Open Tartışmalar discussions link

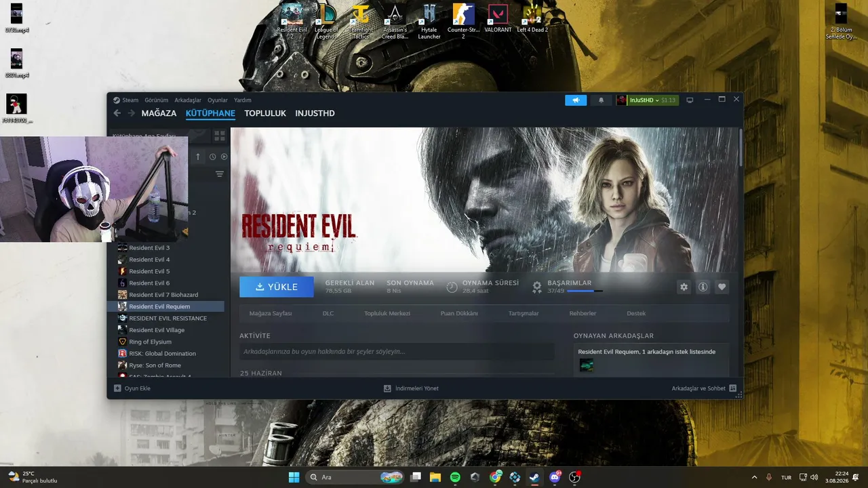[524, 313]
